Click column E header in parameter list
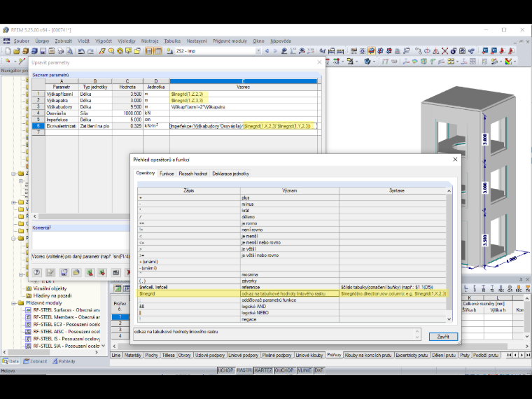Screen dimensions: 532x399 [x=244, y=81]
